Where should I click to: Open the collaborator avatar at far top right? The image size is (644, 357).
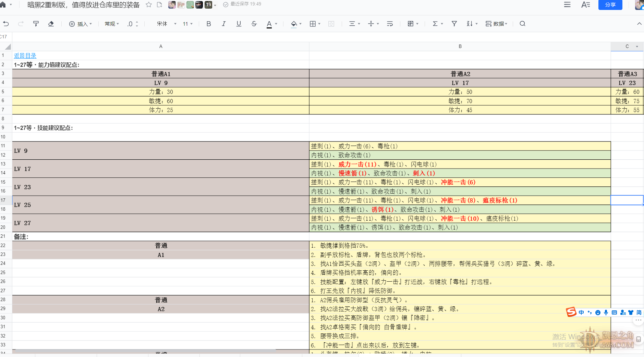(x=640, y=5)
